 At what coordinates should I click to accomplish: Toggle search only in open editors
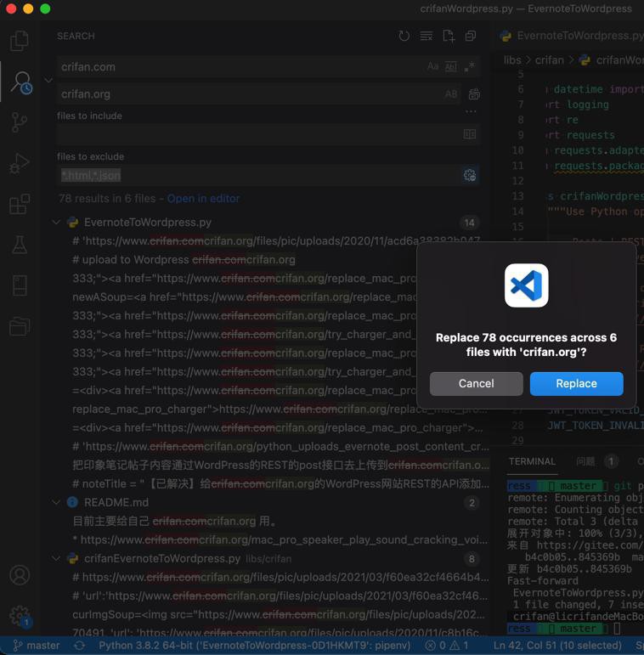coord(470,134)
